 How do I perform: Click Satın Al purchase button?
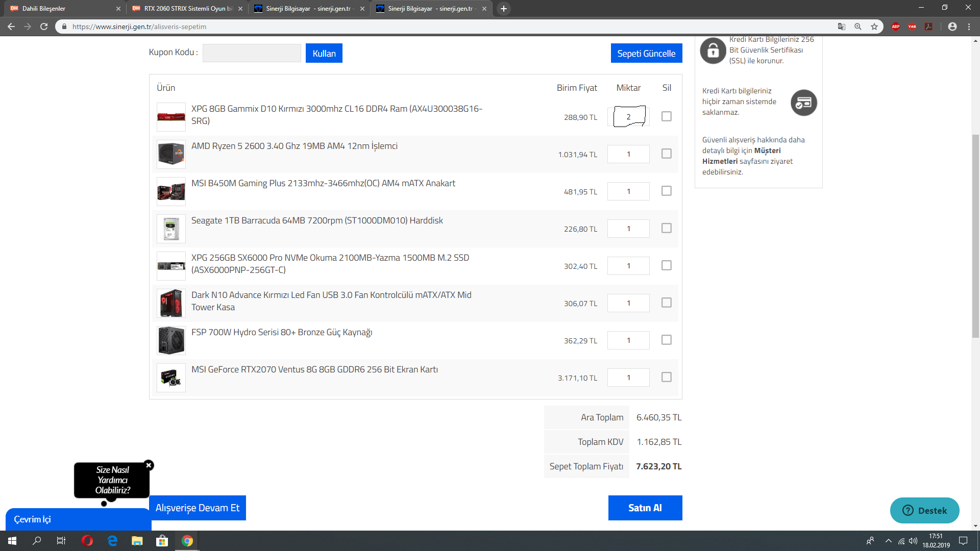pyautogui.click(x=645, y=508)
